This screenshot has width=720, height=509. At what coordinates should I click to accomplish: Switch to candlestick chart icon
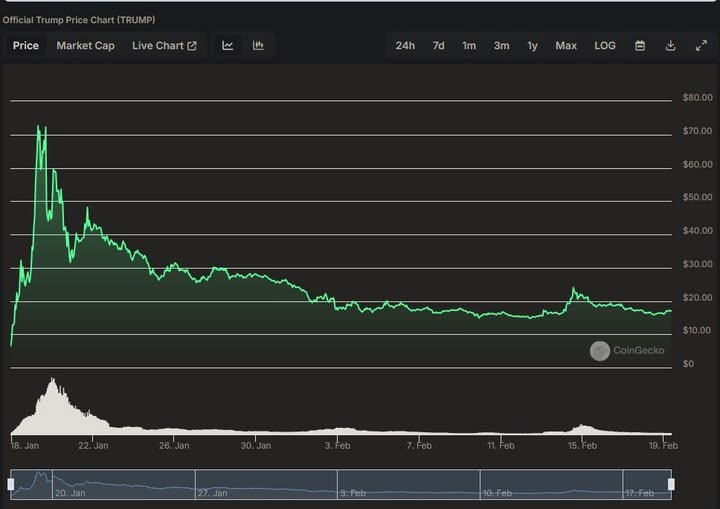point(258,45)
